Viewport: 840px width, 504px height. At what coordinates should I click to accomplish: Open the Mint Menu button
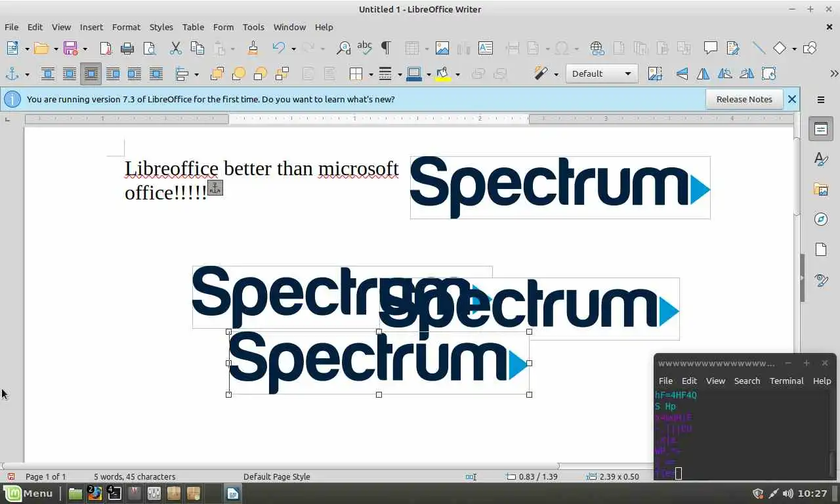click(x=29, y=493)
